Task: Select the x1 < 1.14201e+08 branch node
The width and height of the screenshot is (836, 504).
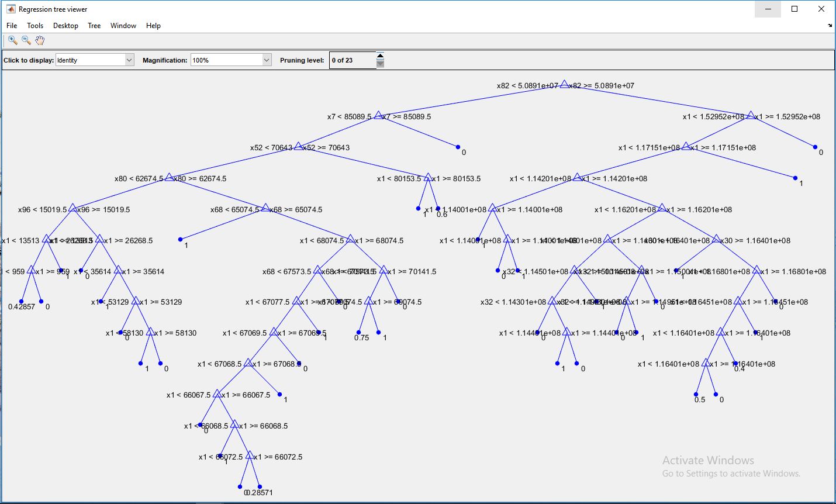Action: click(577, 178)
